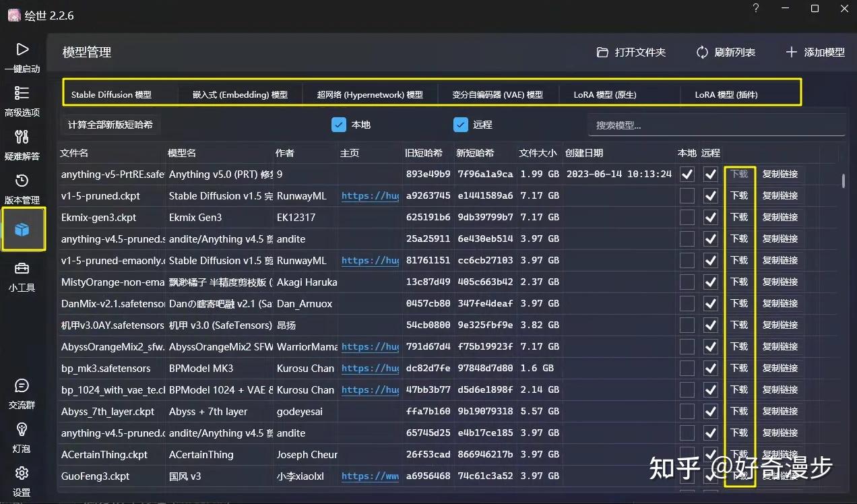Open the 小工具 tools panel
The image size is (857, 504).
22,276
